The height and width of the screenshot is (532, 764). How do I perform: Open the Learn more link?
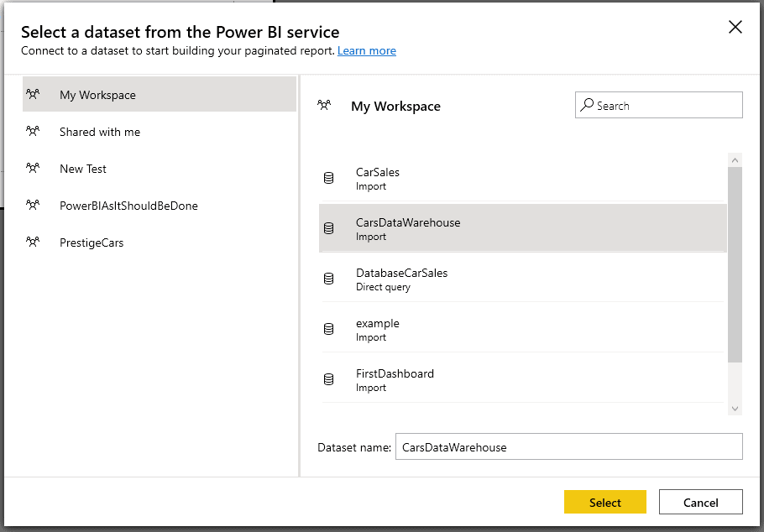(366, 50)
